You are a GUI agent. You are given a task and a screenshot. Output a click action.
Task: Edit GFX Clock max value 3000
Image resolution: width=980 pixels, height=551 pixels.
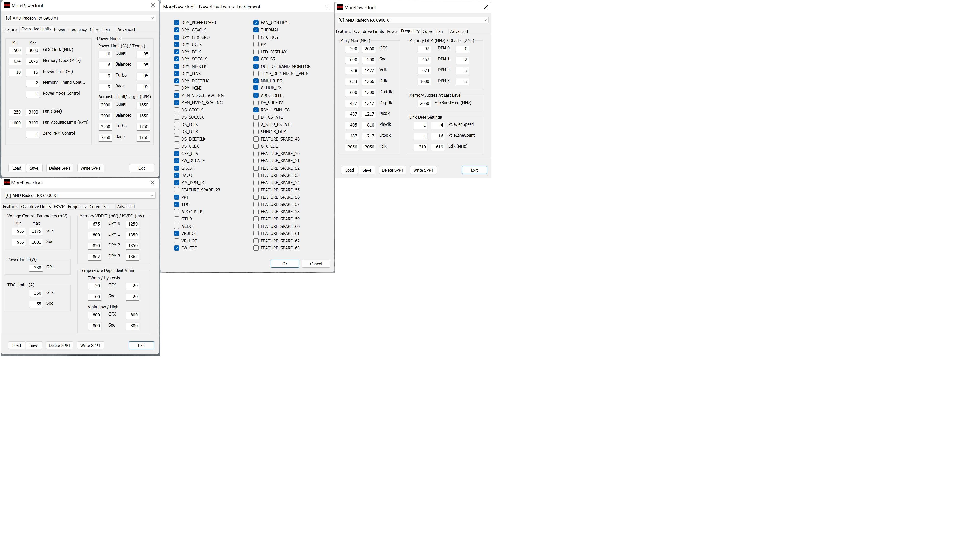[x=33, y=50]
